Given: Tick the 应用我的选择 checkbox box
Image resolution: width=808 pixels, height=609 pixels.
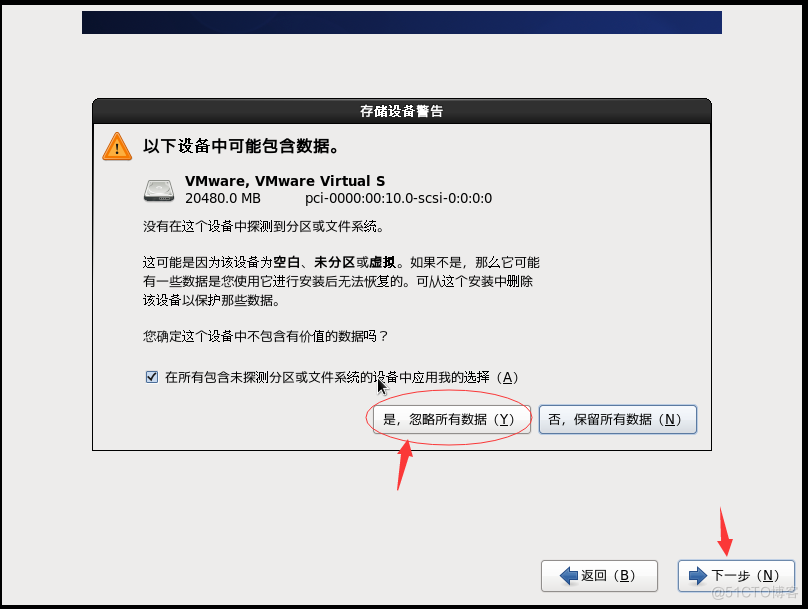Looking at the screenshot, I should (152, 377).
